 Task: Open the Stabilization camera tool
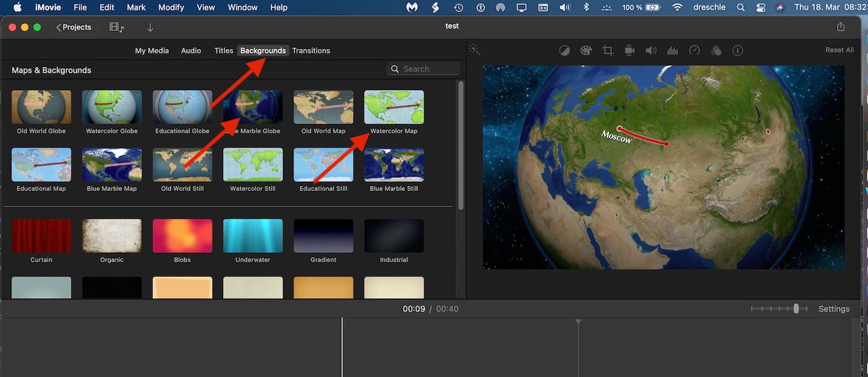[x=629, y=51]
